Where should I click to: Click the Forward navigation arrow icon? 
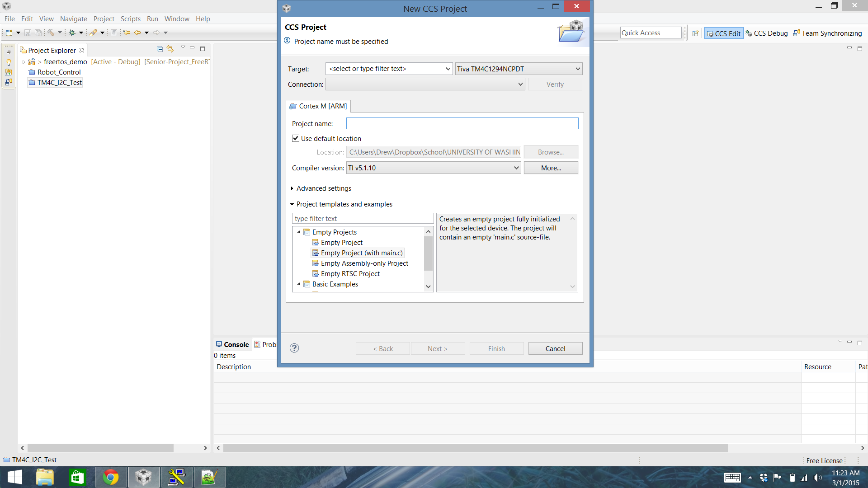click(156, 33)
